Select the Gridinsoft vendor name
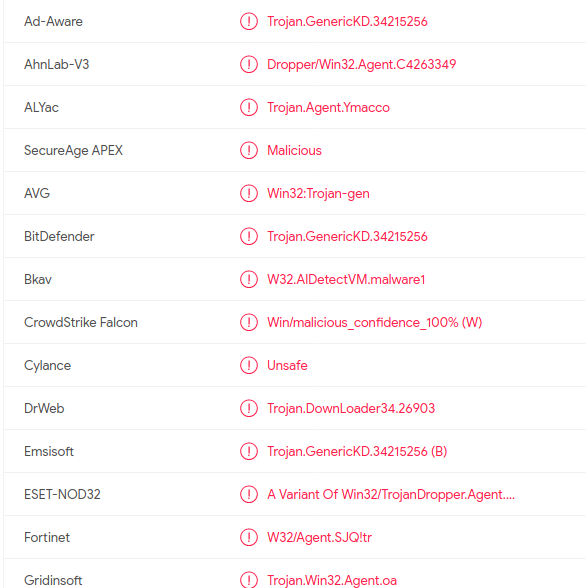Viewport: 586px width, 588px height. pyautogui.click(x=53, y=580)
